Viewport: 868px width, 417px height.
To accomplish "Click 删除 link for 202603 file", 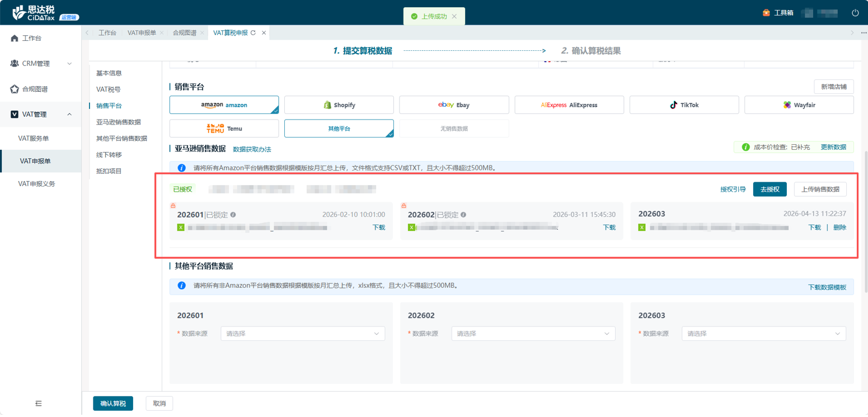I will pos(839,228).
